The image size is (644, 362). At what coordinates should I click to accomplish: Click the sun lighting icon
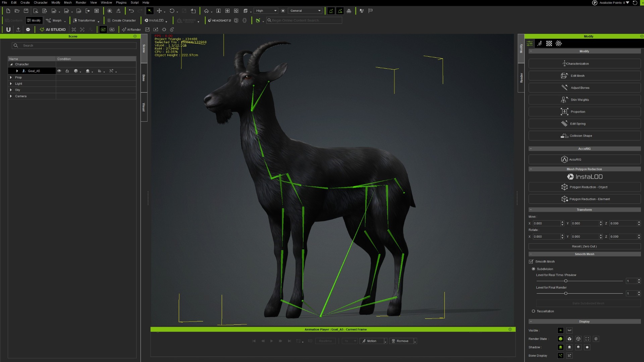click(x=283, y=11)
